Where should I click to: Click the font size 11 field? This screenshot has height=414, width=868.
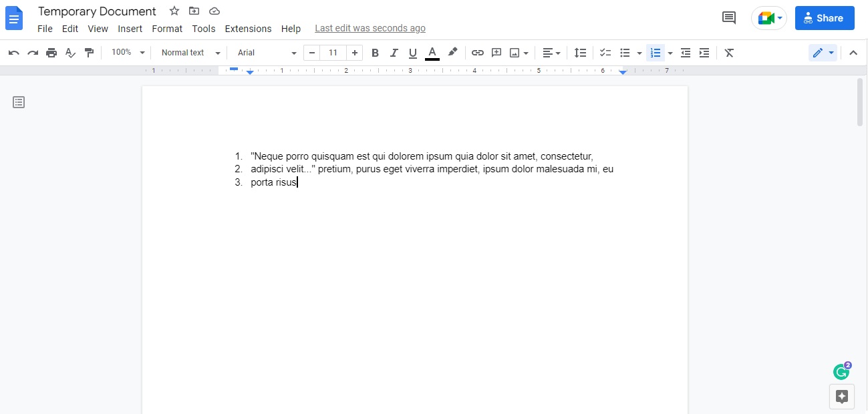[x=333, y=53]
